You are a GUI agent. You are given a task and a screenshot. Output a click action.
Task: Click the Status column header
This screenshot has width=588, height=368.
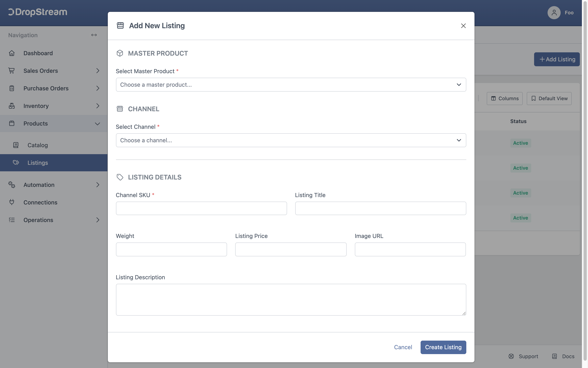[518, 121]
